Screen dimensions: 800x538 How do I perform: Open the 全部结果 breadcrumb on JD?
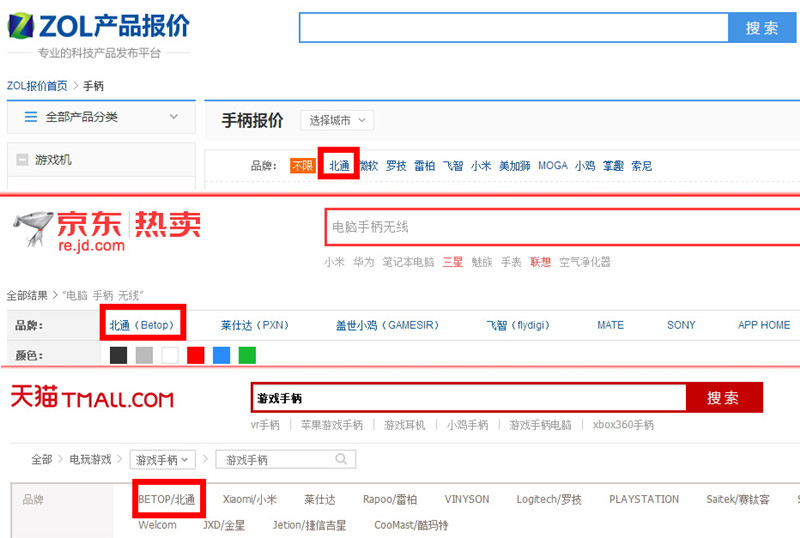[27, 296]
